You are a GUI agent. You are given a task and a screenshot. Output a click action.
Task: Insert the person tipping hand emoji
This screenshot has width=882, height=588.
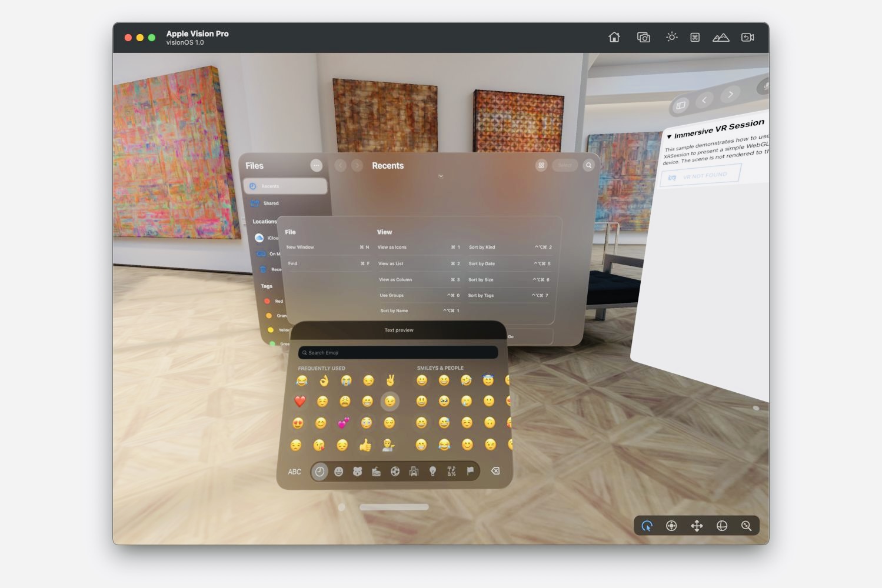point(388,445)
